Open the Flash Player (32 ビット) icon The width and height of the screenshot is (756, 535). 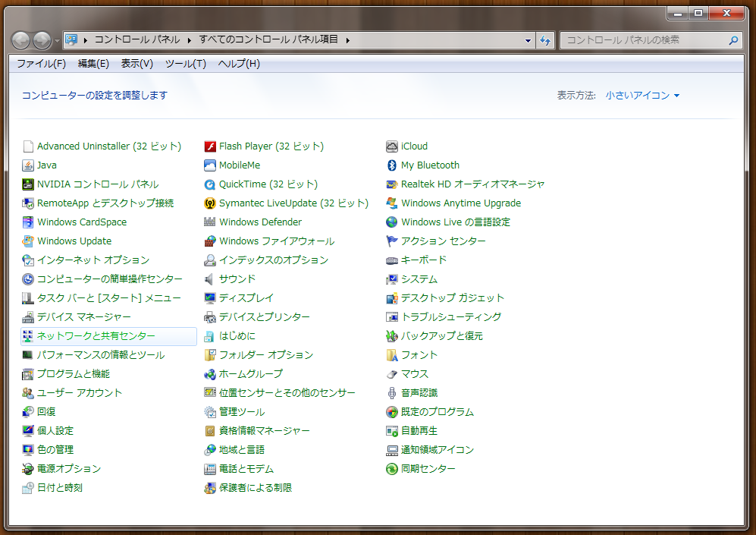[x=210, y=146]
